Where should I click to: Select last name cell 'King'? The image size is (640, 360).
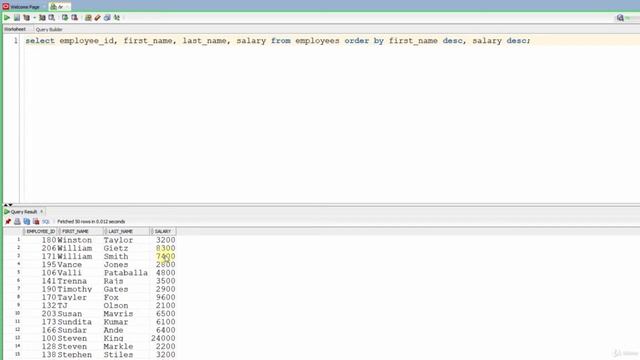[113, 338]
